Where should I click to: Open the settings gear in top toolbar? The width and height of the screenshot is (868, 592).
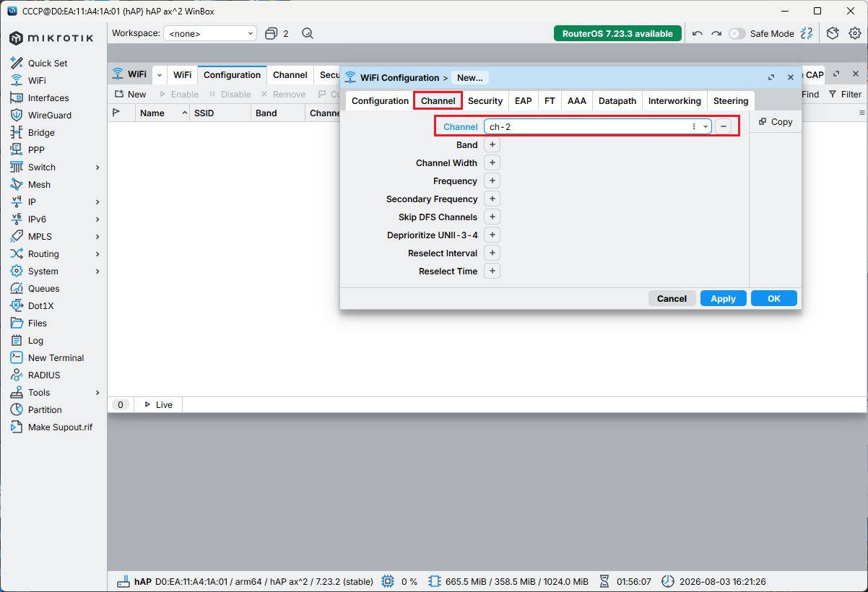855,33
